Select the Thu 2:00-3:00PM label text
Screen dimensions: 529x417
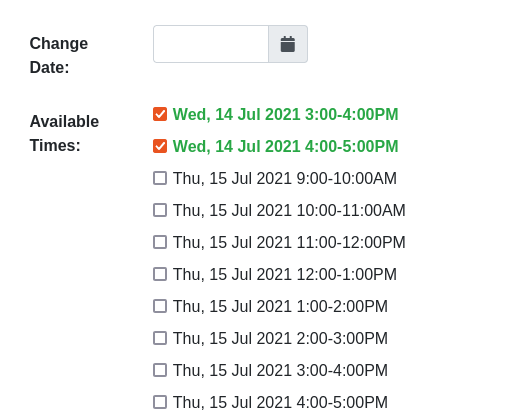click(x=280, y=338)
